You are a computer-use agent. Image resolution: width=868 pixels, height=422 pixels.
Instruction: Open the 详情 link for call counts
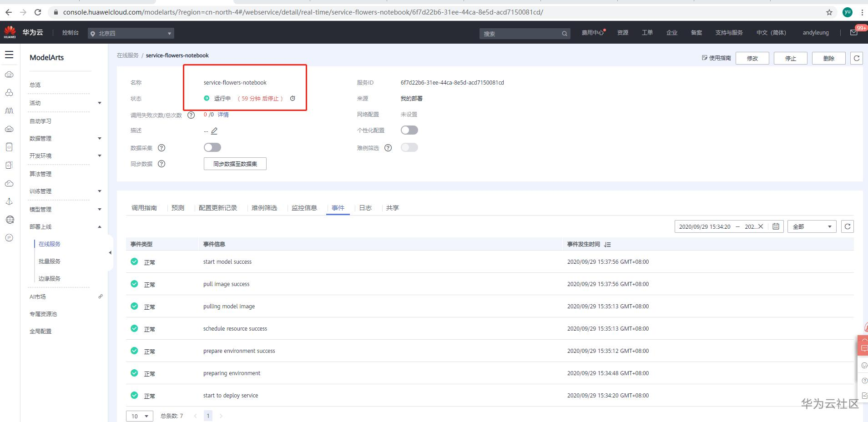(x=223, y=115)
